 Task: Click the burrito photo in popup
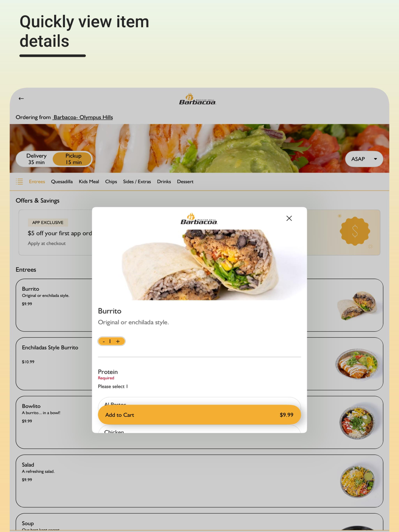199,265
